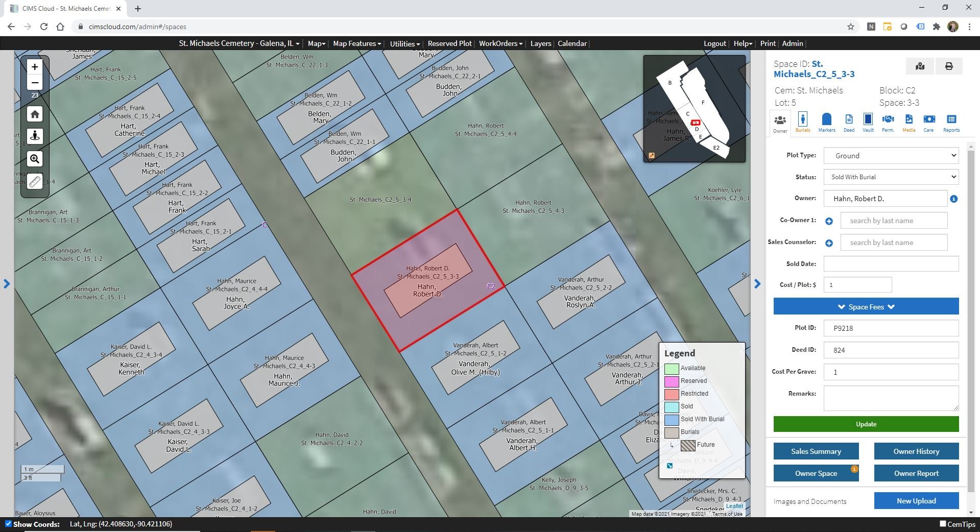980x532 pixels.
Task: Select the magnify zoom tool on the map
Action: (x=34, y=159)
